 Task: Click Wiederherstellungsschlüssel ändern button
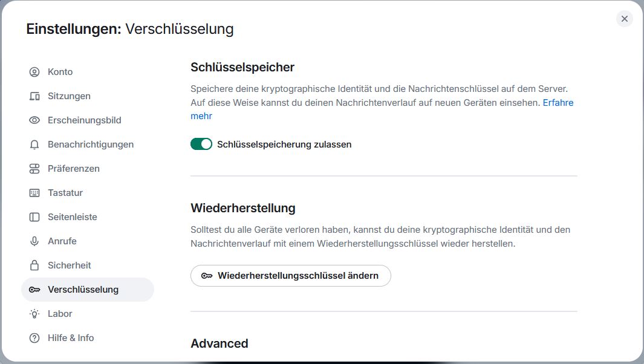(291, 276)
